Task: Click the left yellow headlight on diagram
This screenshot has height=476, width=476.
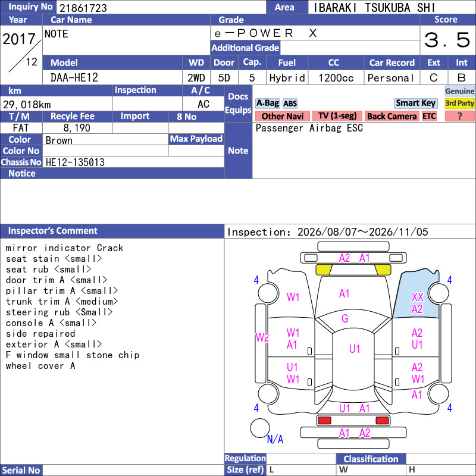Action: tap(324, 270)
